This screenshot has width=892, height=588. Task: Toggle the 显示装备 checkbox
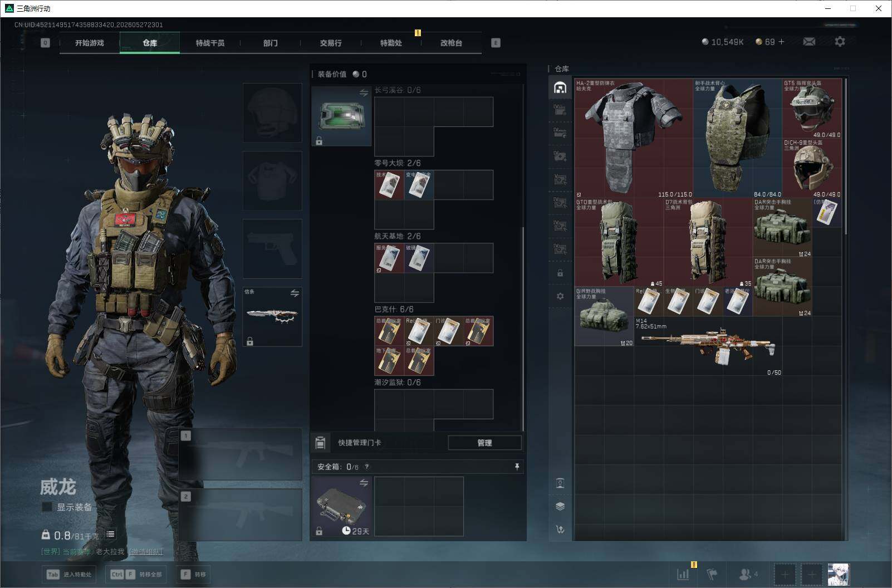[47, 507]
